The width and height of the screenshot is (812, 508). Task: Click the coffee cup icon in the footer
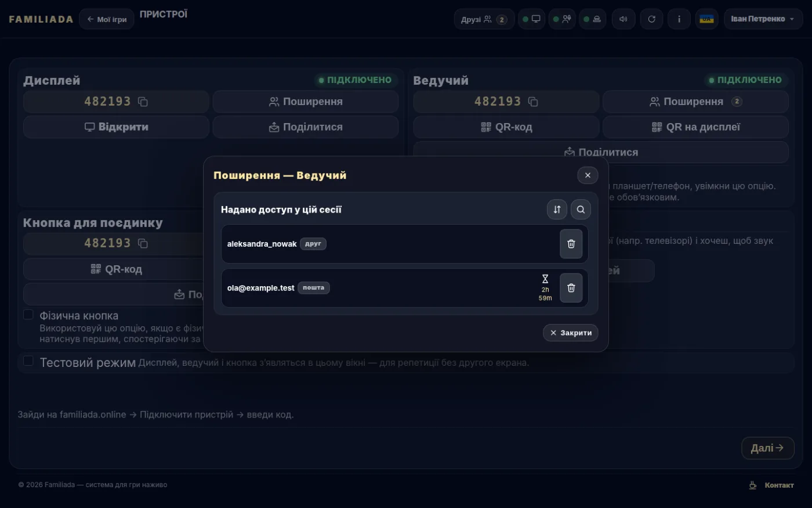tap(753, 485)
